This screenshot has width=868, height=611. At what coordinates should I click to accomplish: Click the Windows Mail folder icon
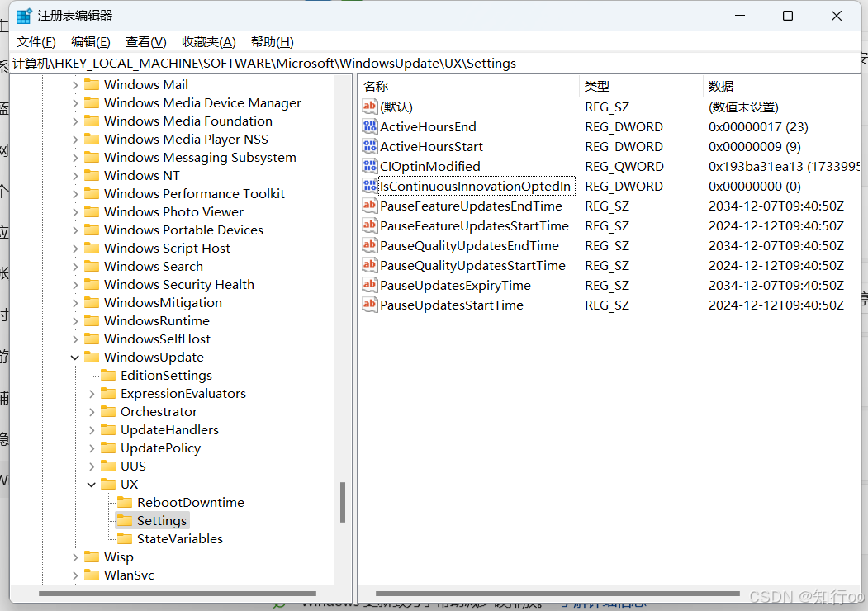click(x=92, y=85)
